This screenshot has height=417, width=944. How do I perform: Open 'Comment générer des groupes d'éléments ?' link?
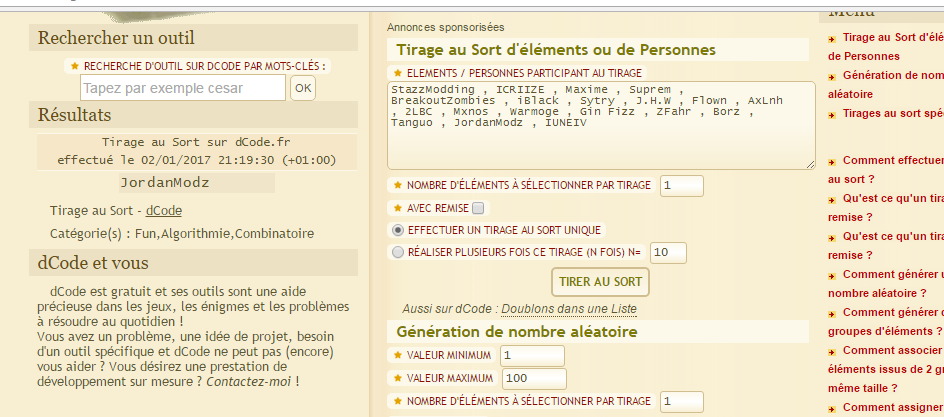point(886,321)
